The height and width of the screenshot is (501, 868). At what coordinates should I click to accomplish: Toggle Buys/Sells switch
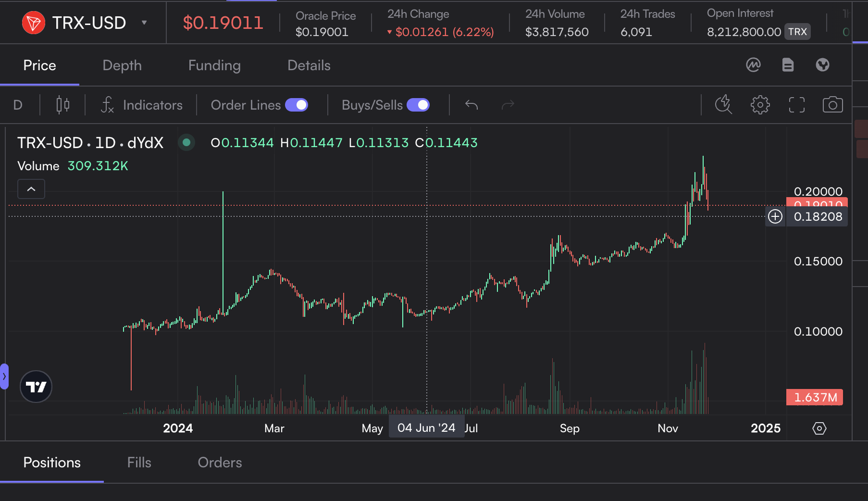tap(418, 105)
